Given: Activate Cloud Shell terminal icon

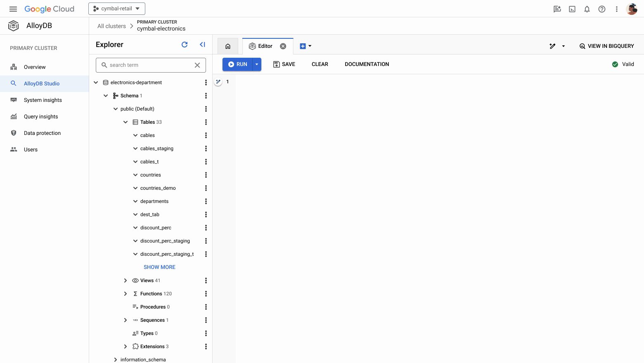Looking at the screenshot, I should click(x=572, y=9).
